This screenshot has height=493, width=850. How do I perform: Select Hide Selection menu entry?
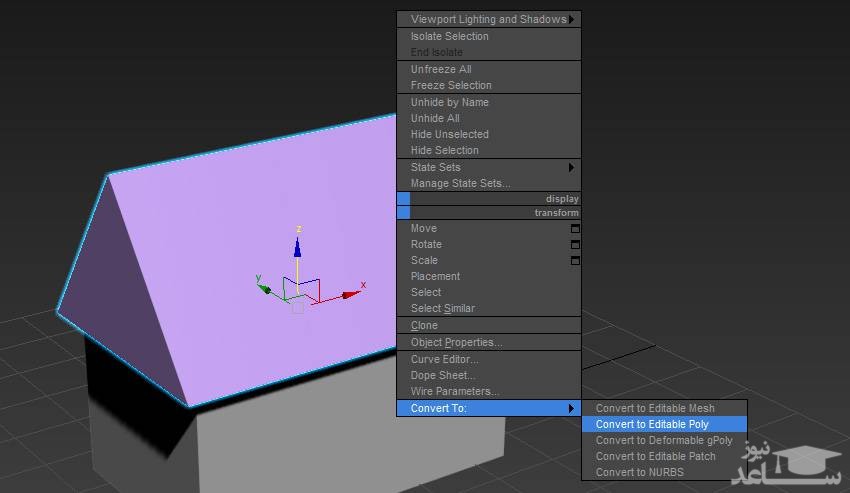click(x=444, y=150)
